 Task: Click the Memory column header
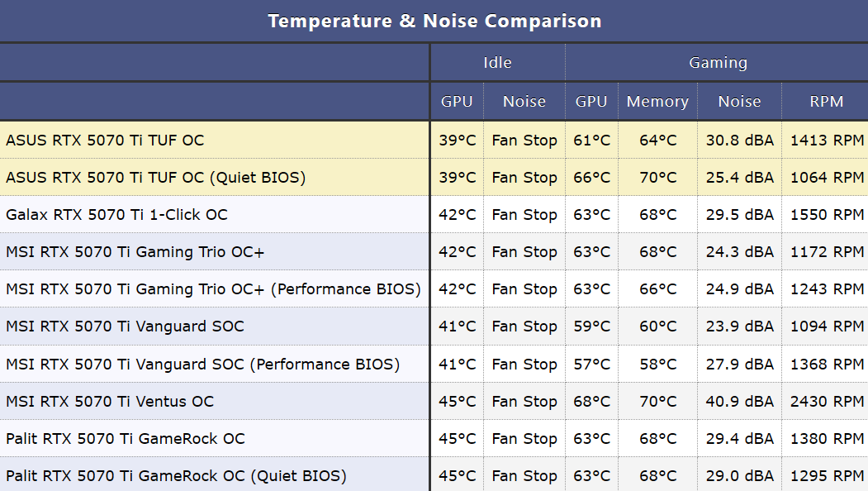click(x=657, y=102)
